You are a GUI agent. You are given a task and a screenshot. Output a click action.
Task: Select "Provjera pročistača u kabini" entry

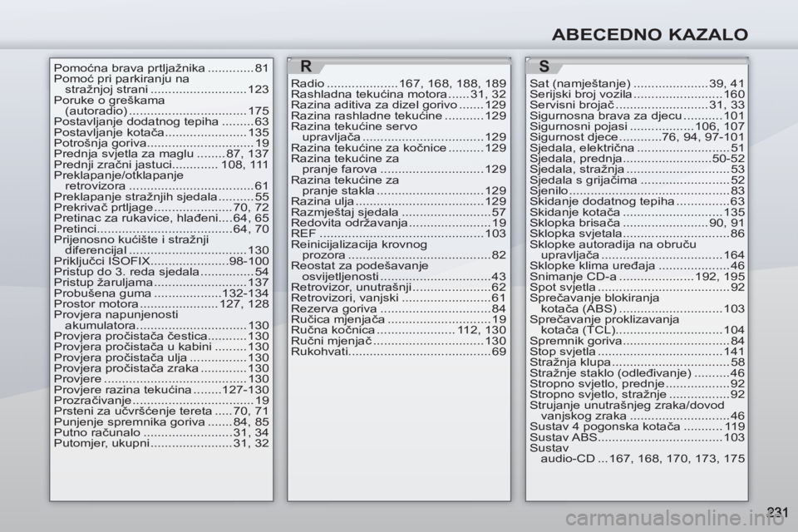161,347
